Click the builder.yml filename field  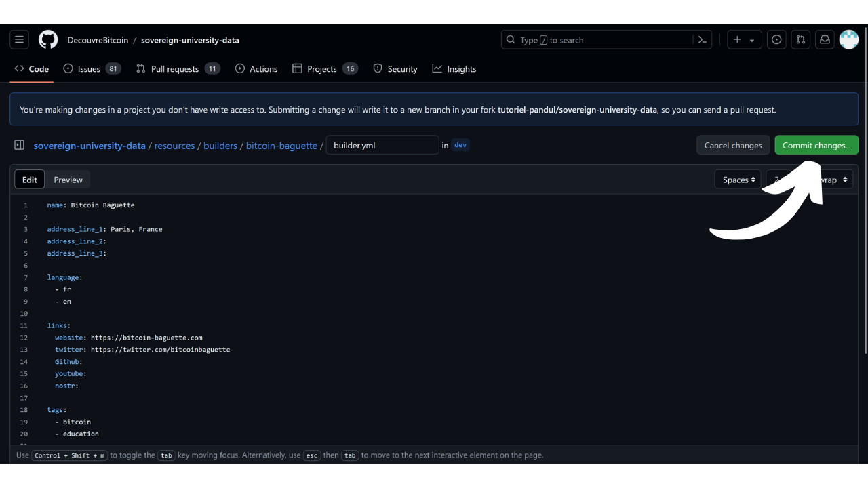(382, 145)
